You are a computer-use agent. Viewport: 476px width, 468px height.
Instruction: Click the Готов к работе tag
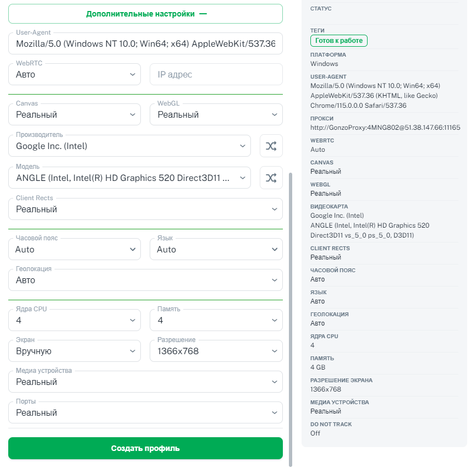pyautogui.click(x=339, y=41)
